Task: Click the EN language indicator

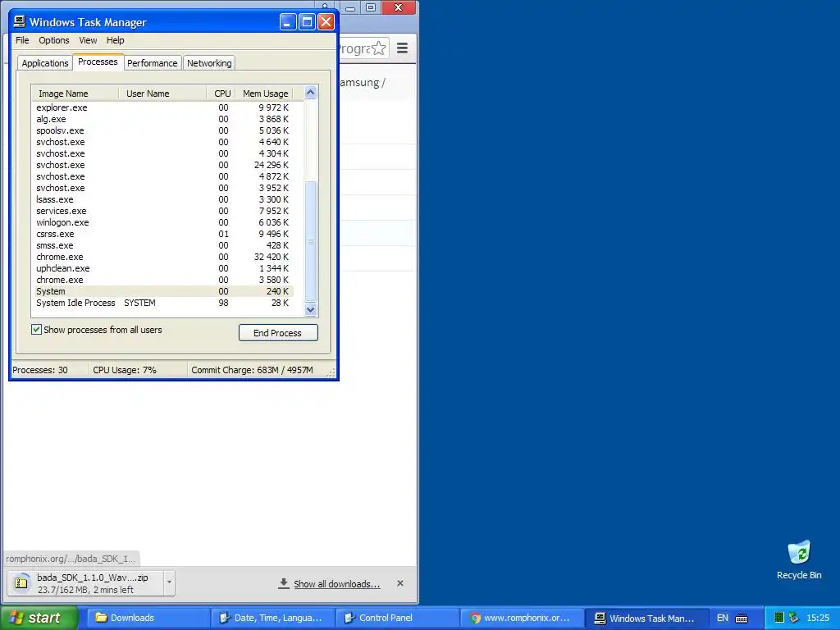Action: click(722, 618)
